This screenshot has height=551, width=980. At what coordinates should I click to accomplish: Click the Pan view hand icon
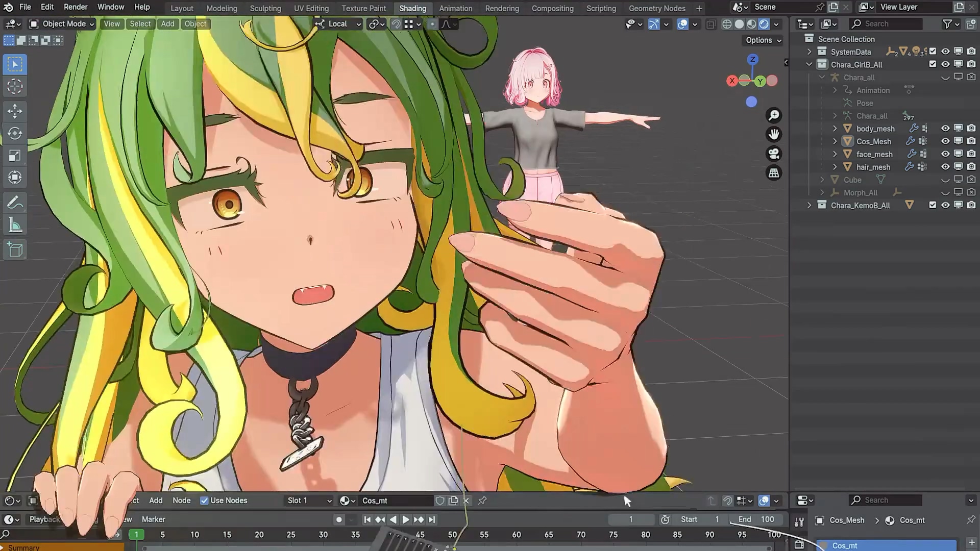pos(774,134)
